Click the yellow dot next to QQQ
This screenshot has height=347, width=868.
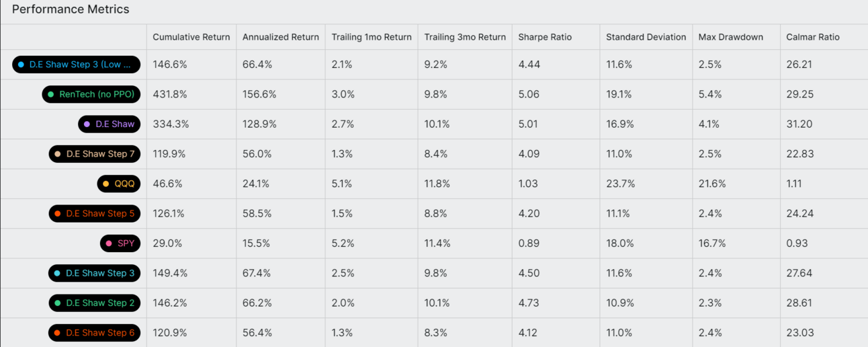106,184
